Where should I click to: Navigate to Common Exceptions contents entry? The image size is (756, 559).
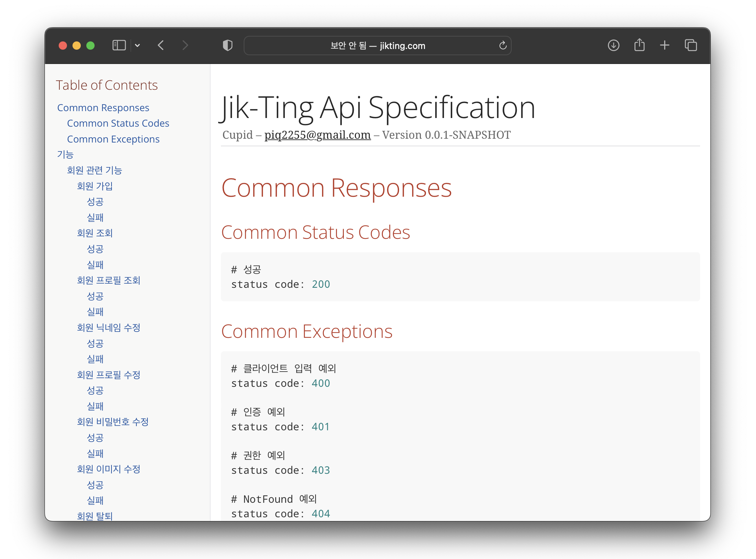click(x=113, y=139)
